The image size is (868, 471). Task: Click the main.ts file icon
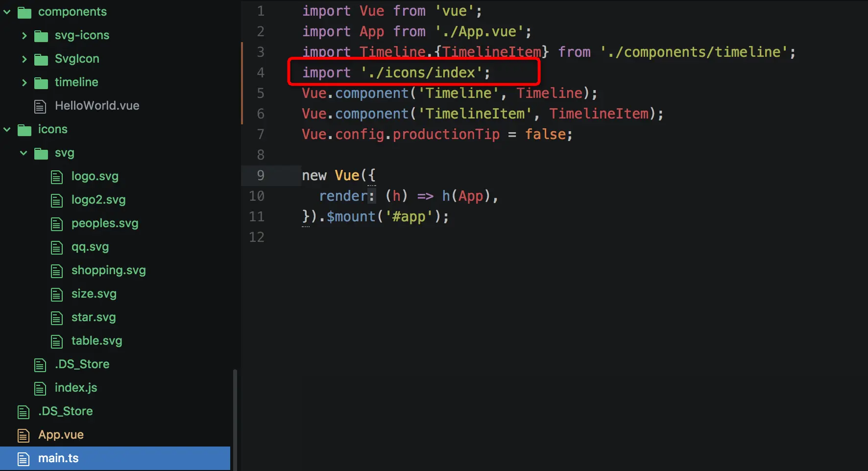pos(24,459)
